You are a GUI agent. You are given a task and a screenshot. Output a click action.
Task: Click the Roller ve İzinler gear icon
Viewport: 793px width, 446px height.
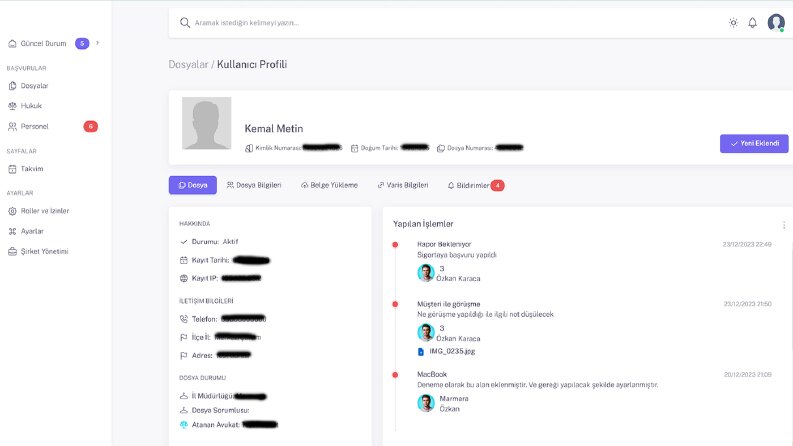click(12, 211)
